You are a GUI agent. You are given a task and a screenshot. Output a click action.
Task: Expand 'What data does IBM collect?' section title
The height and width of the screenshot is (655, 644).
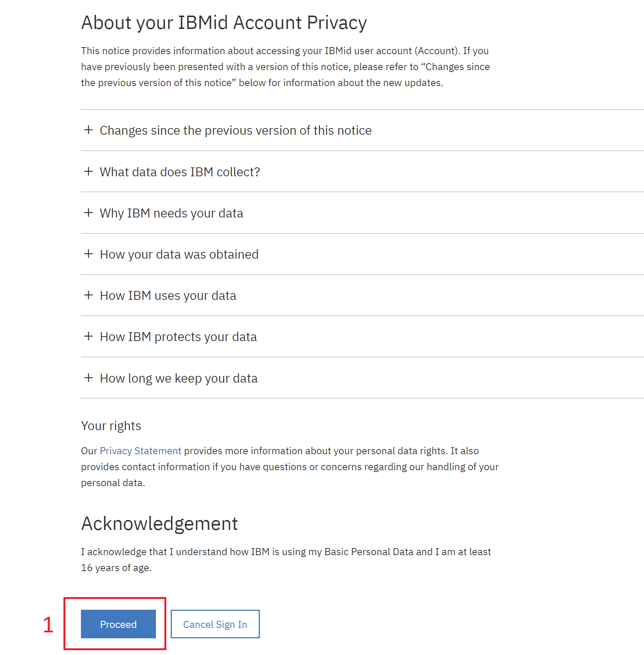coord(180,172)
